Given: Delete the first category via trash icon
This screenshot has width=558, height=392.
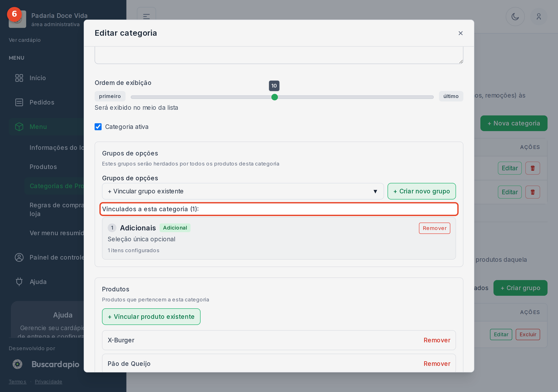Looking at the screenshot, I should [x=532, y=168].
